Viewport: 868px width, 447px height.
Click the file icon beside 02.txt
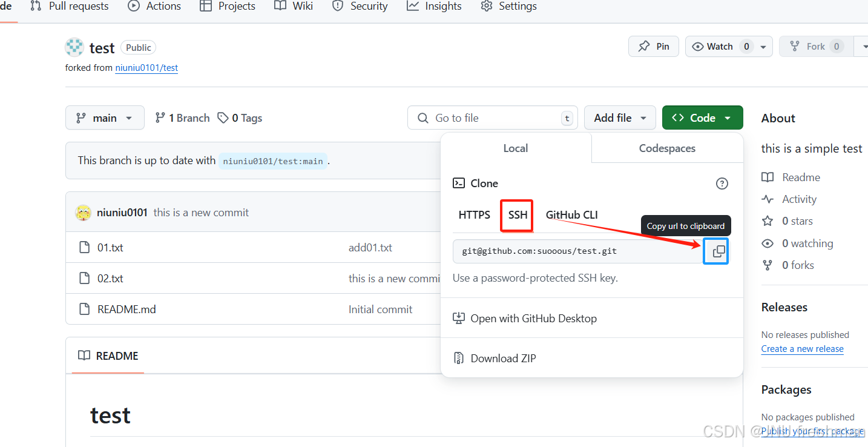[x=85, y=278]
